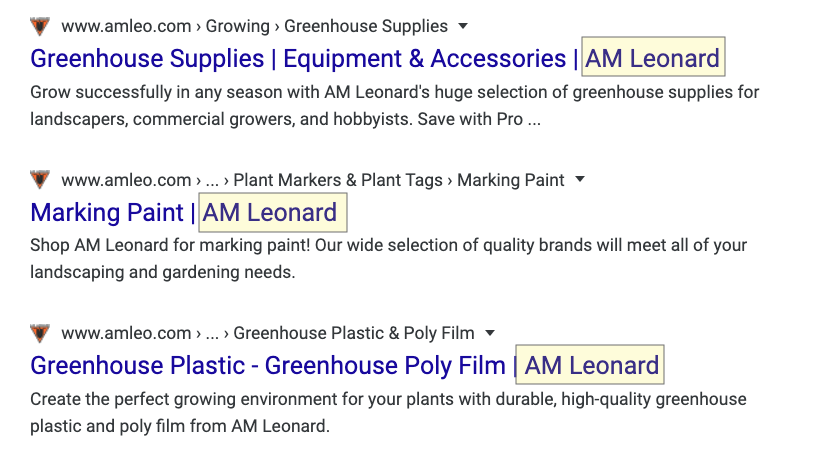Open the "Marking Paint" result title link

[x=107, y=212]
